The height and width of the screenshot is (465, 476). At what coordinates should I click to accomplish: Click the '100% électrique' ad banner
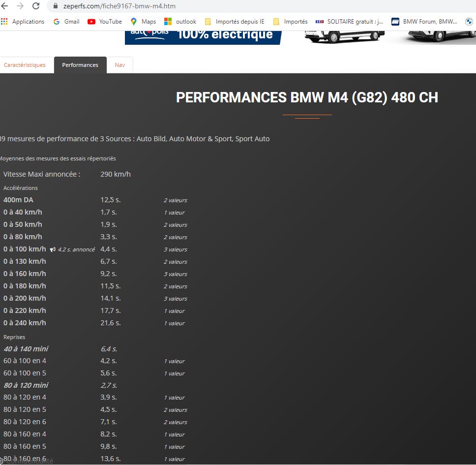[x=203, y=37]
